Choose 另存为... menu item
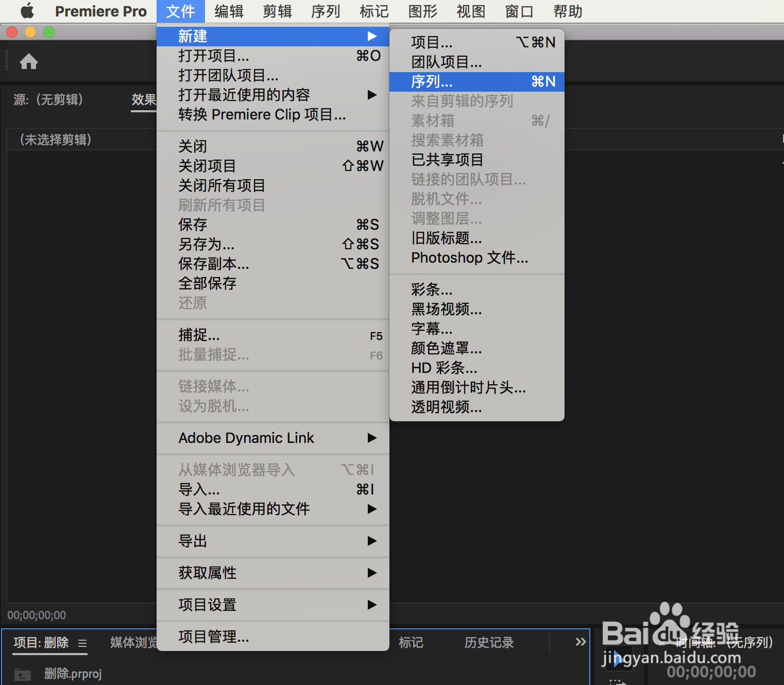The width and height of the screenshot is (784, 685). [x=273, y=244]
